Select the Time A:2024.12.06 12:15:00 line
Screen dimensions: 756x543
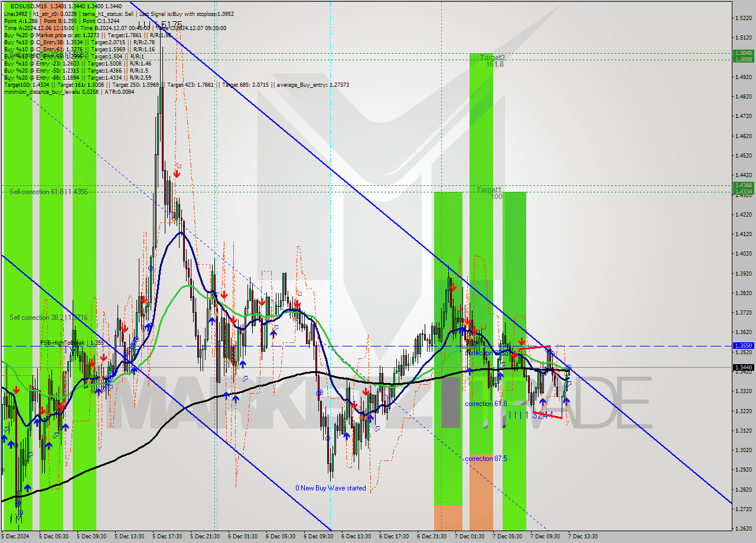click(115, 28)
